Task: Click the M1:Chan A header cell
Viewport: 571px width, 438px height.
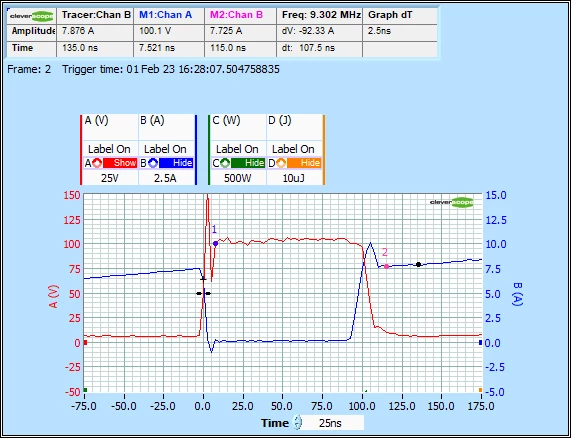Action: point(169,16)
